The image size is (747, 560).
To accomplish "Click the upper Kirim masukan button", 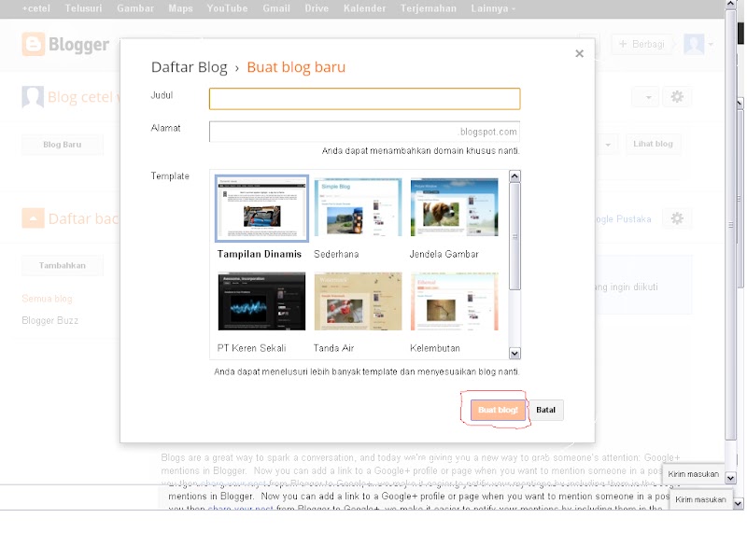I will click(693, 474).
